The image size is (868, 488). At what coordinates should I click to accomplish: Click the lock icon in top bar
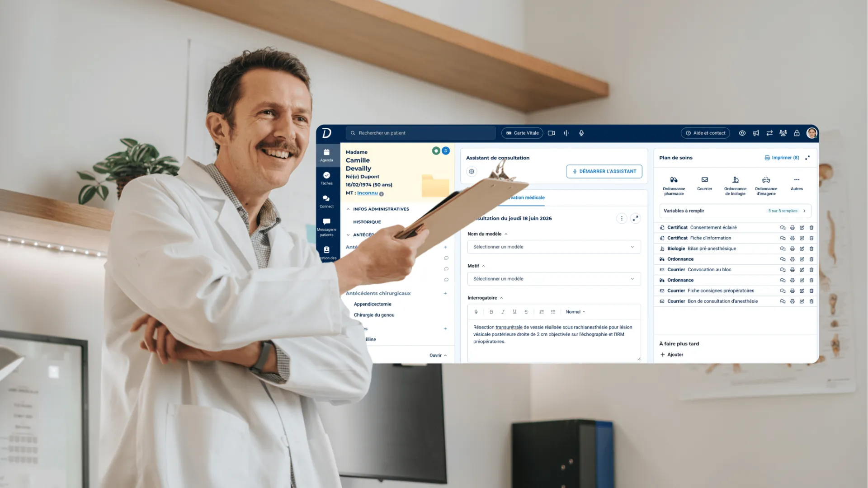click(797, 133)
